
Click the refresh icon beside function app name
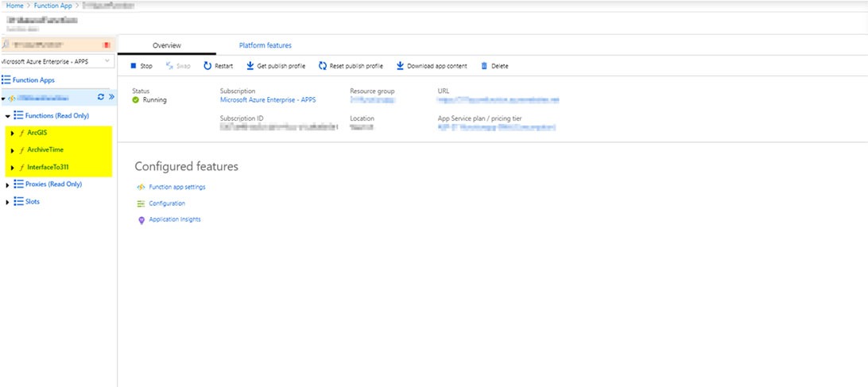click(101, 97)
